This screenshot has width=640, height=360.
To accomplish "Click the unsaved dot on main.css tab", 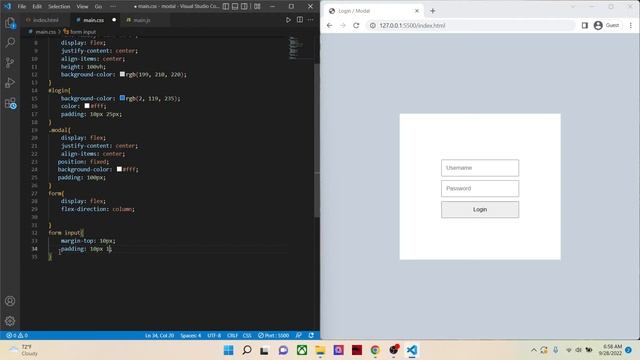I will point(114,20).
